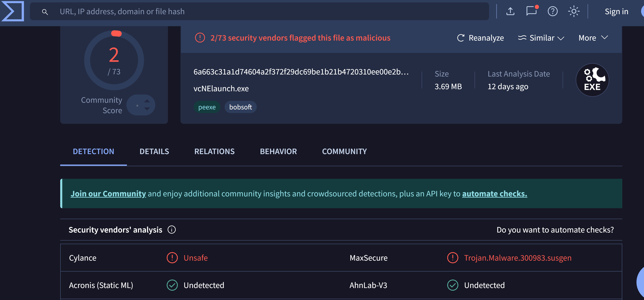Click the malicious warning exclamation icon
The width and height of the screenshot is (644, 300).
coord(200,38)
